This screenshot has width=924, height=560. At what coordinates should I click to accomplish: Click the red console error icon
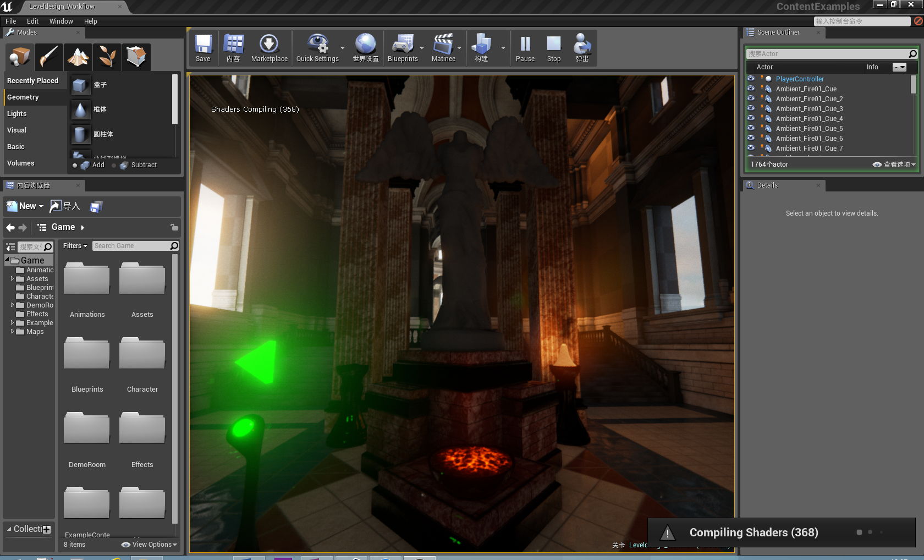click(918, 21)
